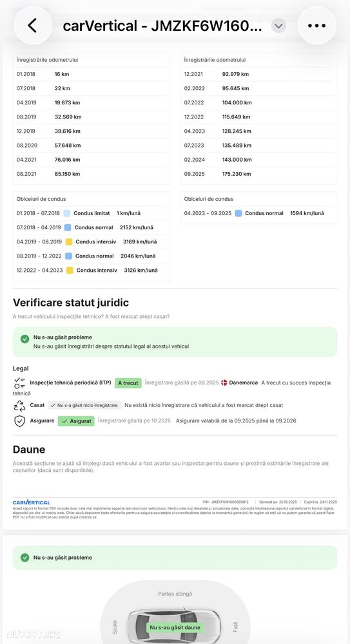Click the Asigurare shield icon
Image resolution: width=350 pixels, height=644 pixels.
pyautogui.click(x=19, y=421)
